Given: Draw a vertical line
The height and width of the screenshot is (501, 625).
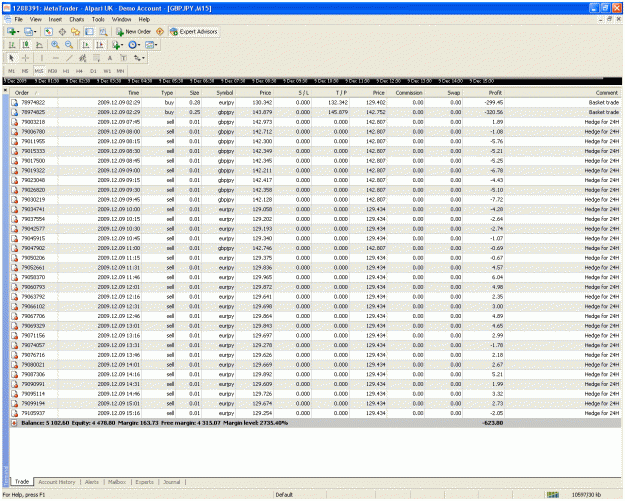Looking at the screenshot, I should click(41, 58).
